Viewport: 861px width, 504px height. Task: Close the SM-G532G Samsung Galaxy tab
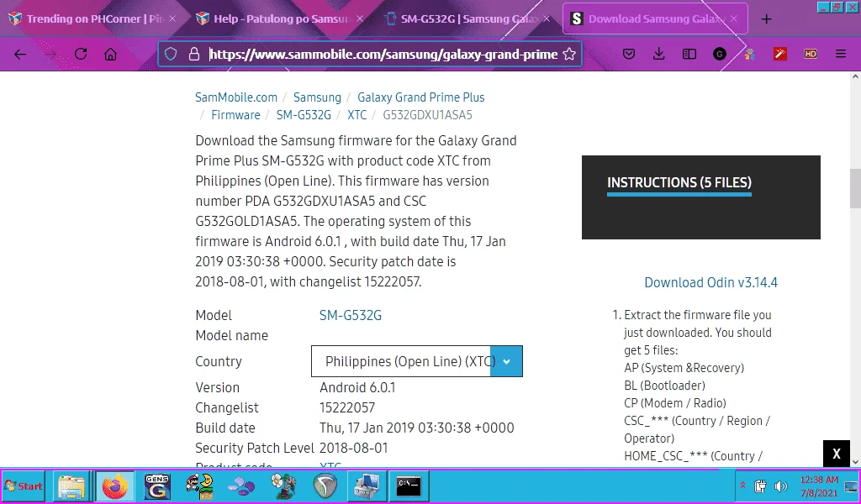[x=547, y=18]
